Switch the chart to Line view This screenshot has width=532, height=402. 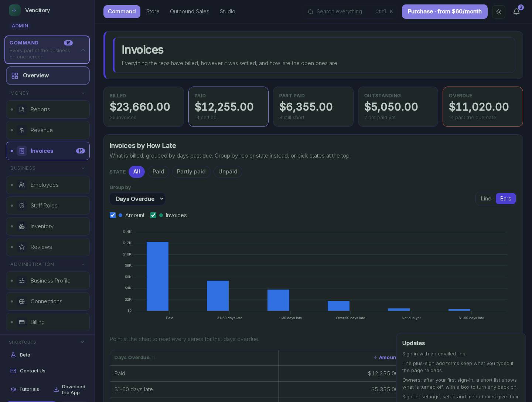486,199
